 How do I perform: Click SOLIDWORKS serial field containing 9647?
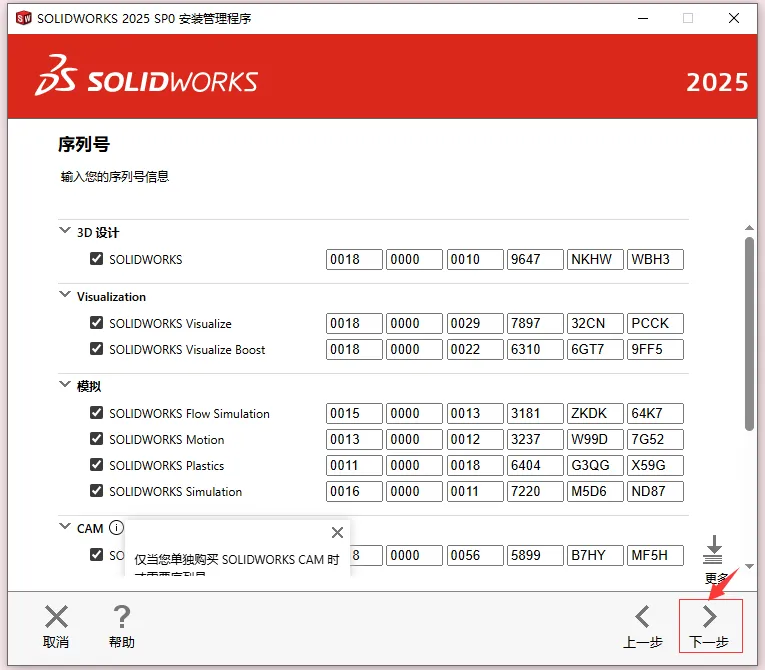(x=535, y=259)
